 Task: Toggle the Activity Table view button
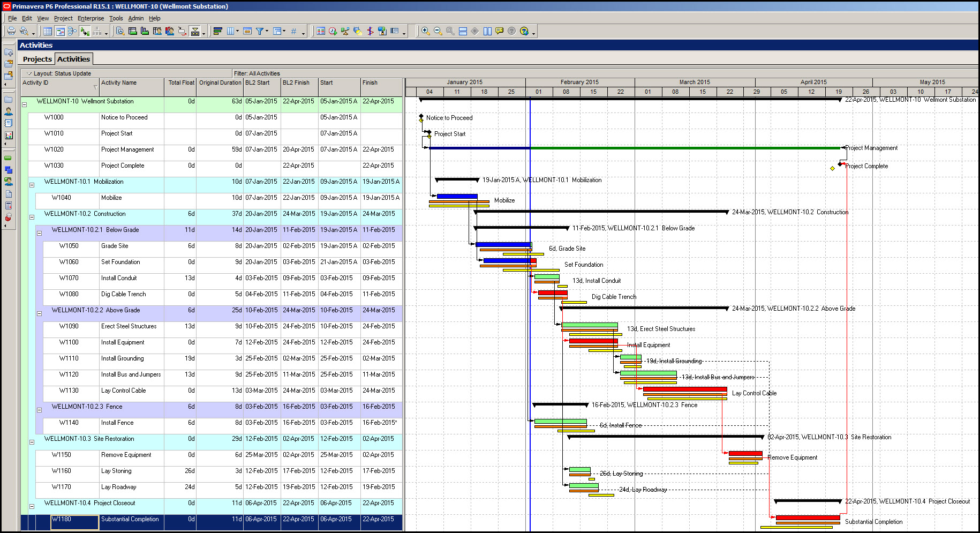click(48, 31)
